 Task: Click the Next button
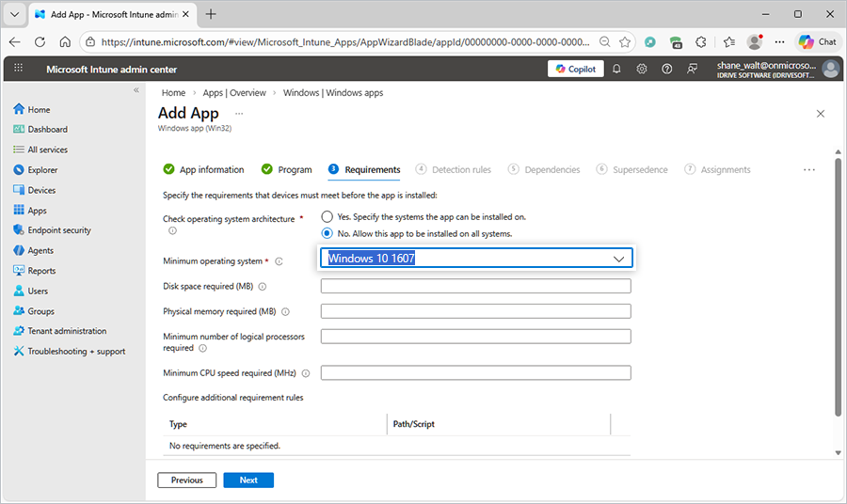(x=248, y=480)
